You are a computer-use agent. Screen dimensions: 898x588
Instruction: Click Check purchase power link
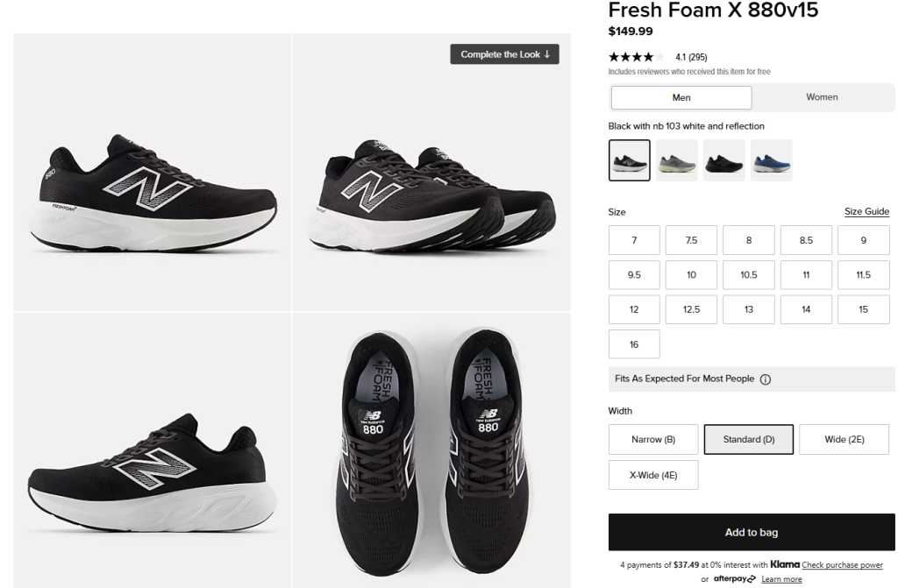[x=842, y=564]
